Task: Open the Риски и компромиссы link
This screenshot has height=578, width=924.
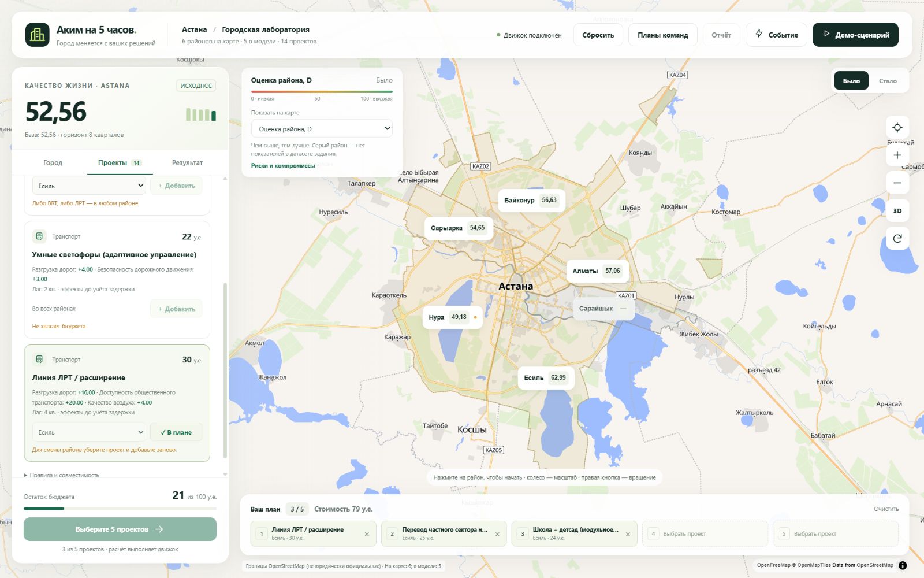Action: coord(283,166)
